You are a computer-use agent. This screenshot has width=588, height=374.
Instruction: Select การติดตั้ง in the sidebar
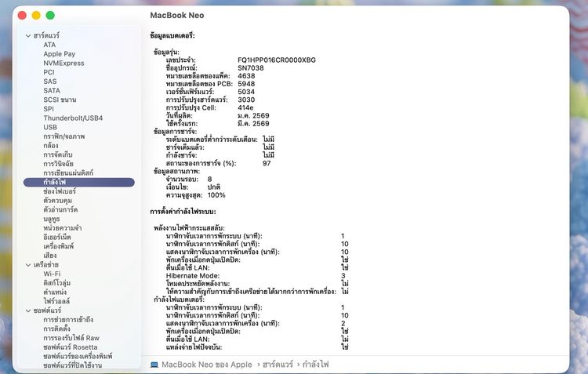click(56, 329)
